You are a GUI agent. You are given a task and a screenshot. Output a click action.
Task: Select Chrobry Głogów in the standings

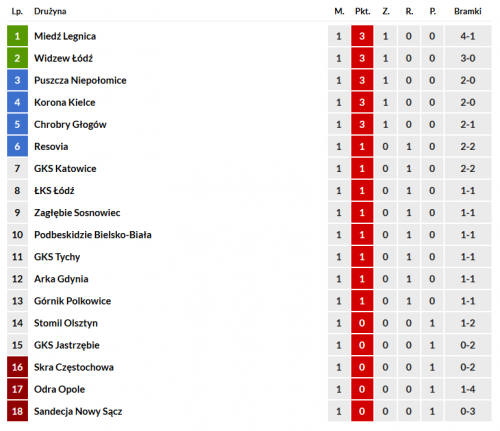pos(70,125)
